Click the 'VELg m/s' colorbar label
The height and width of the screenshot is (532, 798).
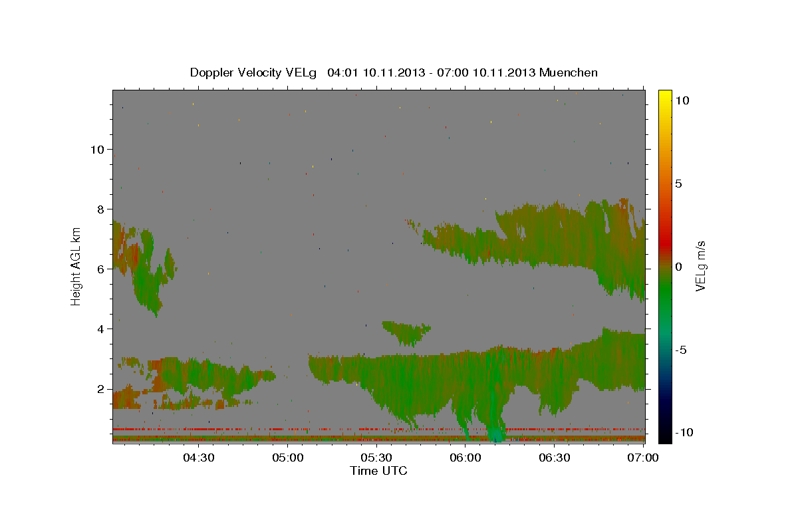click(700, 267)
